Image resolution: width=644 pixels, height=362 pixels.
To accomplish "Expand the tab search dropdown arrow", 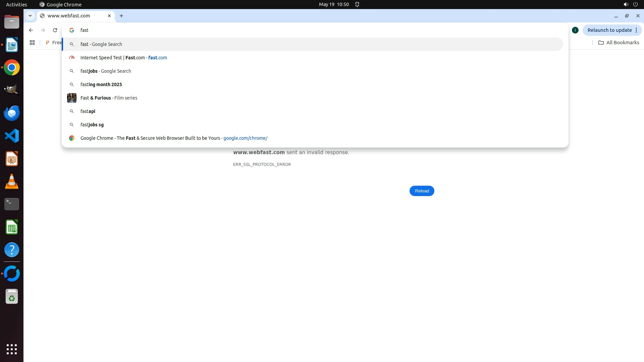I will (x=30, y=16).
